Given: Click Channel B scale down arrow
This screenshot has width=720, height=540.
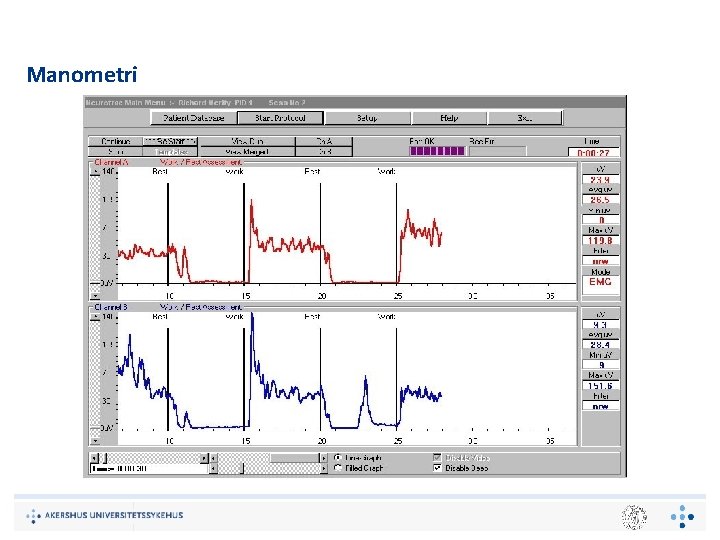Looking at the screenshot, I should [95, 441].
